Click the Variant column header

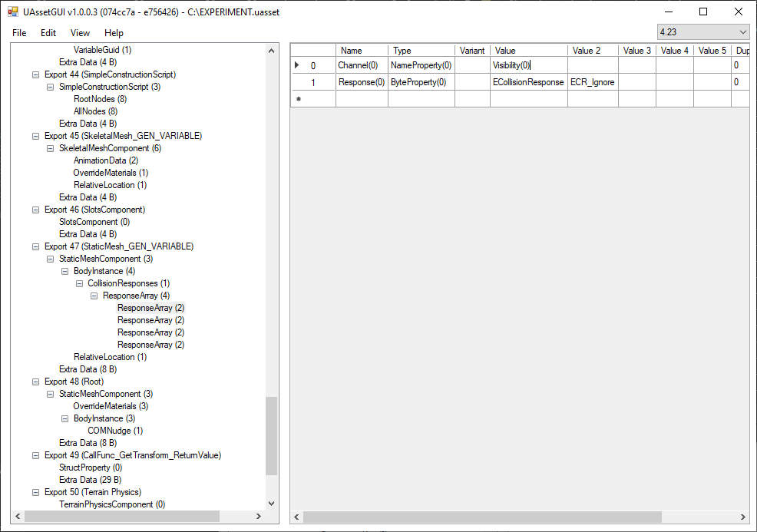(472, 50)
